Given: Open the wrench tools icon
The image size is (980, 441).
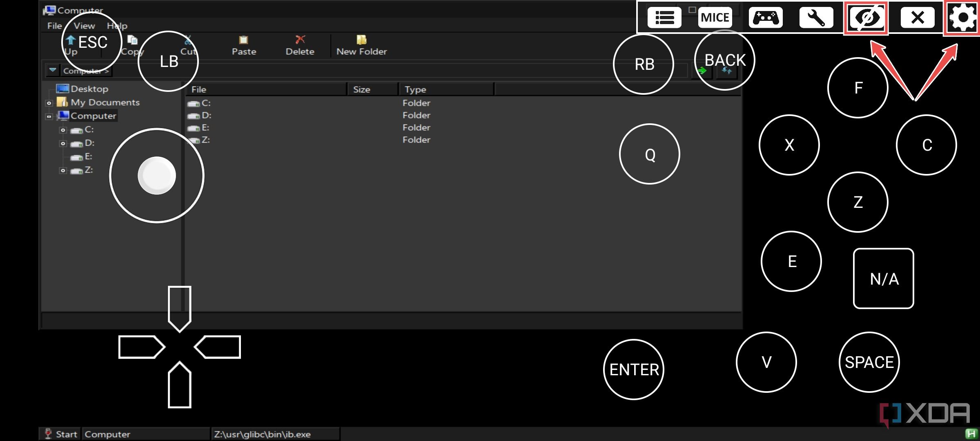Looking at the screenshot, I should (816, 18).
